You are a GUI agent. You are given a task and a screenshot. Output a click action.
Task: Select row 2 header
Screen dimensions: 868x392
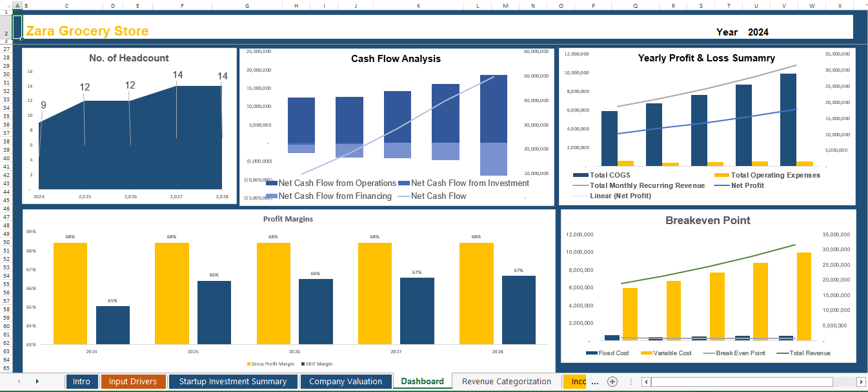tap(6, 26)
